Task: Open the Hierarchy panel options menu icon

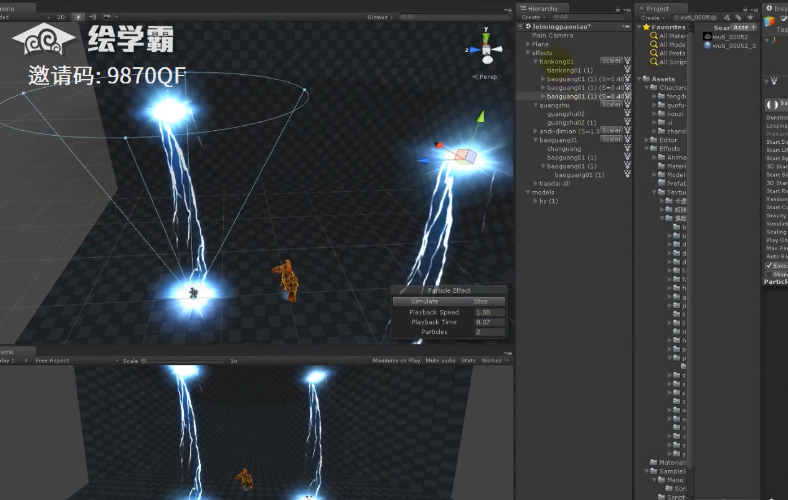Action: [x=626, y=10]
